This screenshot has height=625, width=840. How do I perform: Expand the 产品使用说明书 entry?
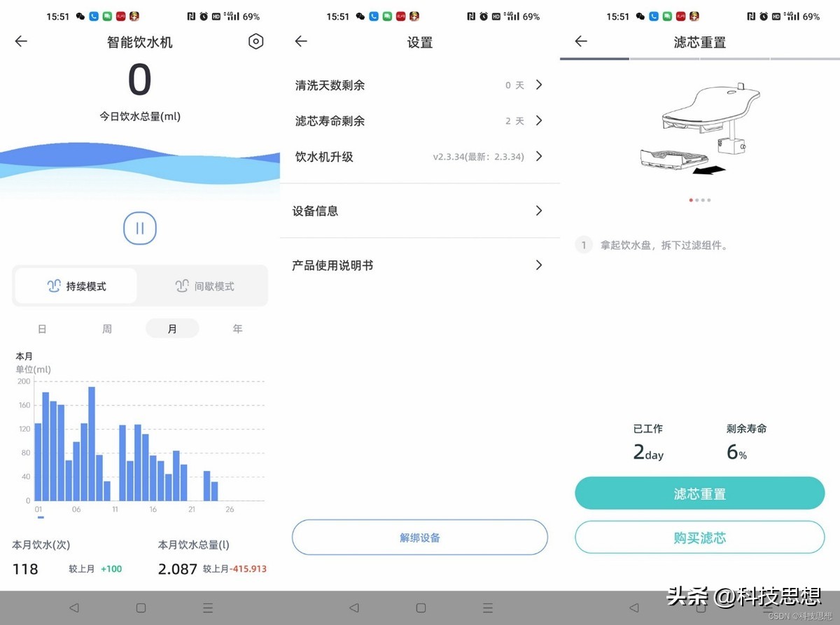click(538, 265)
